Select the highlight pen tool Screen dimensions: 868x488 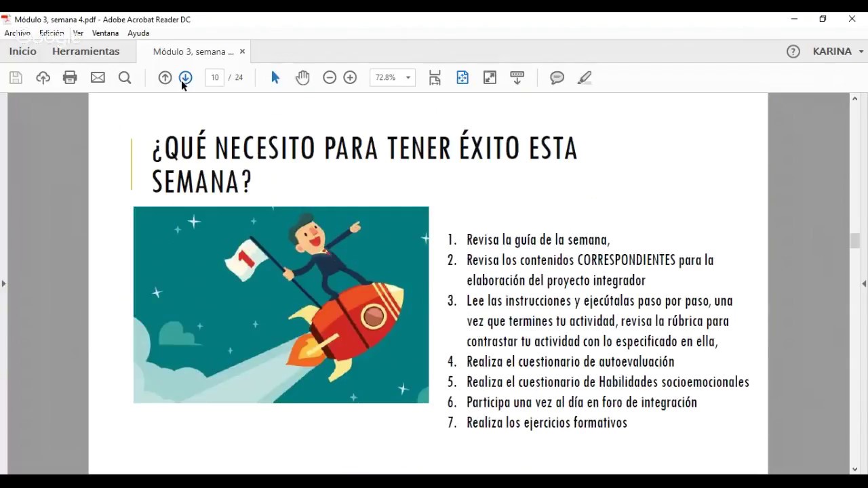pyautogui.click(x=585, y=78)
